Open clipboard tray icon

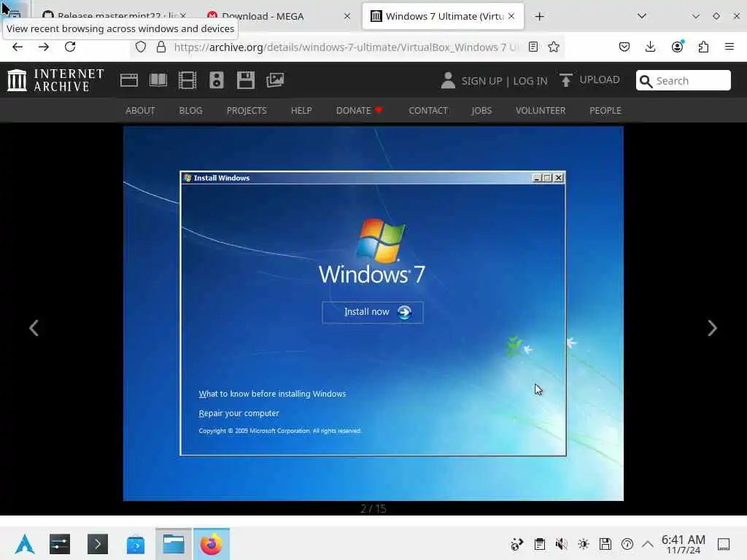coord(539,544)
